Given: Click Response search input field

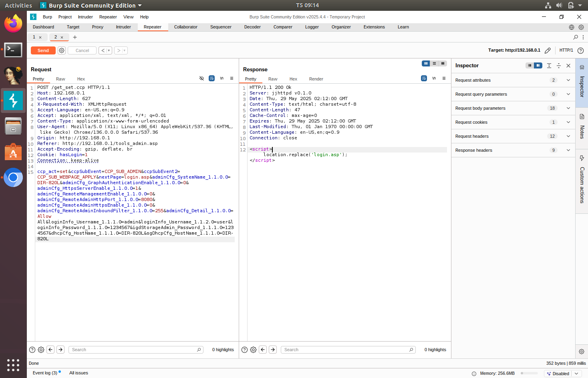Looking at the screenshot, I should tap(348, 350).
